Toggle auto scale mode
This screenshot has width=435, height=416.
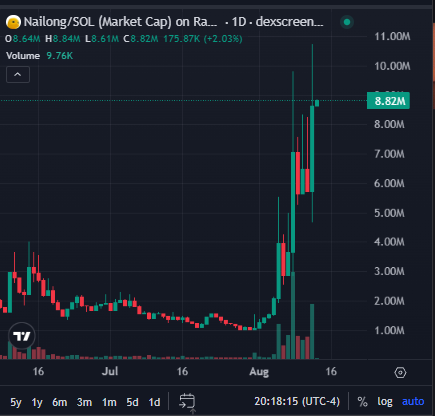[x=413, y=401]
